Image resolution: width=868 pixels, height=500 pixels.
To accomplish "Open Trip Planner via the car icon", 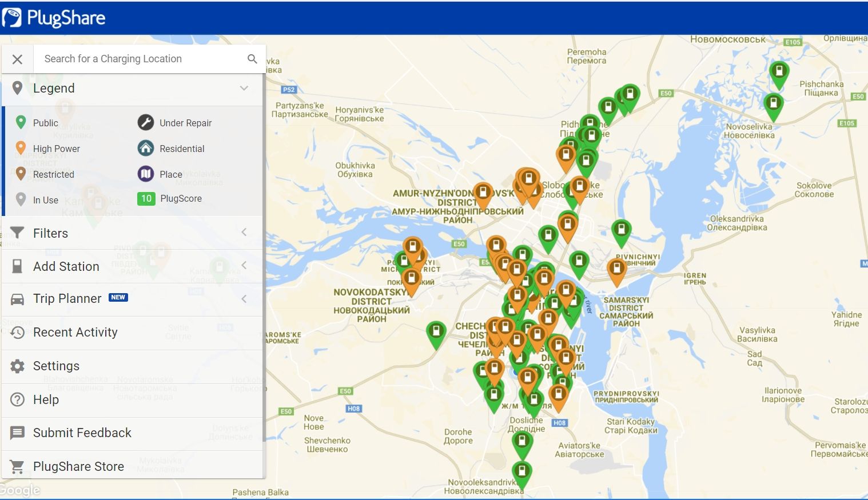I will [17, 298].
